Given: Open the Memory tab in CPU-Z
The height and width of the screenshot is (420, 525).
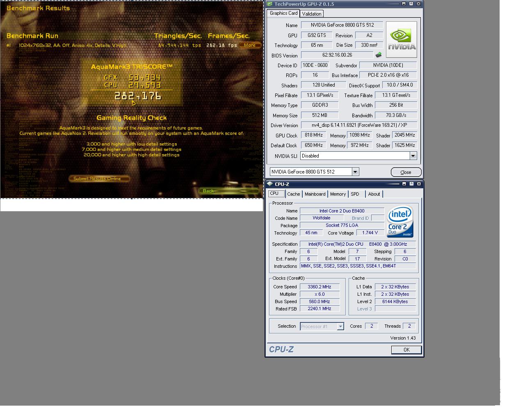Looking at the screenshot, I should click(x=338, y=194).
